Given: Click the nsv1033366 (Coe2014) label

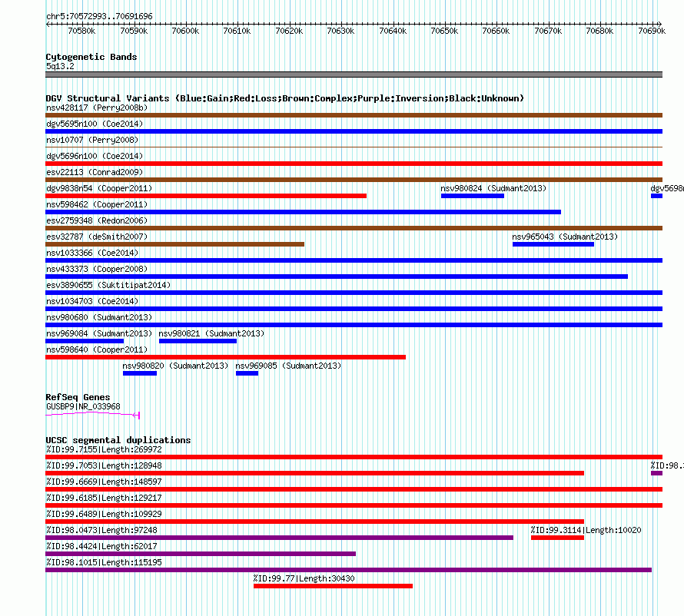Looking at the screenshot, I should 92,253.
